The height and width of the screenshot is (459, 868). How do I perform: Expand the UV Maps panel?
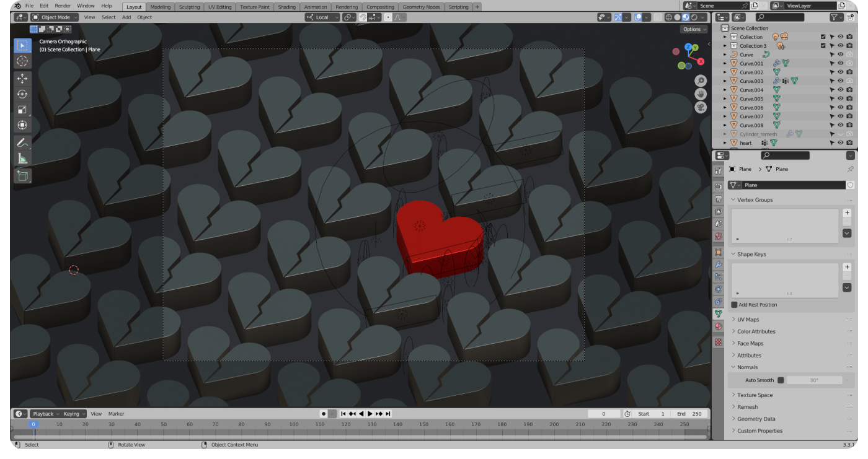748,320
